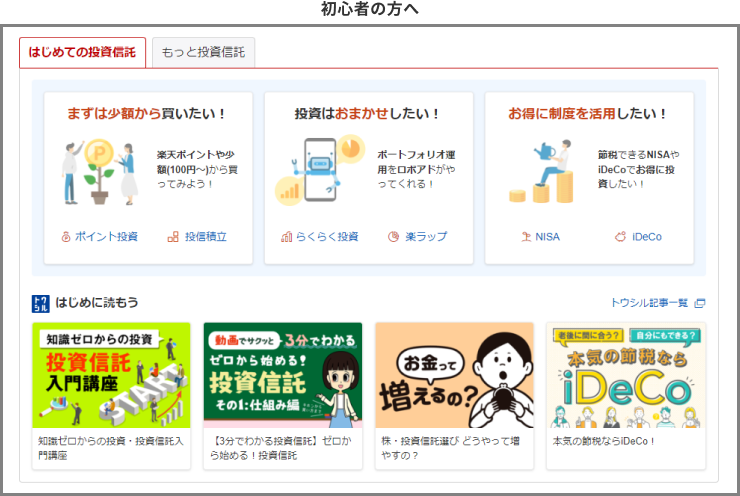Click the caption 本気の節税ならiDeCo！
Screen dimensions: 740x496
tap(604, 441)
